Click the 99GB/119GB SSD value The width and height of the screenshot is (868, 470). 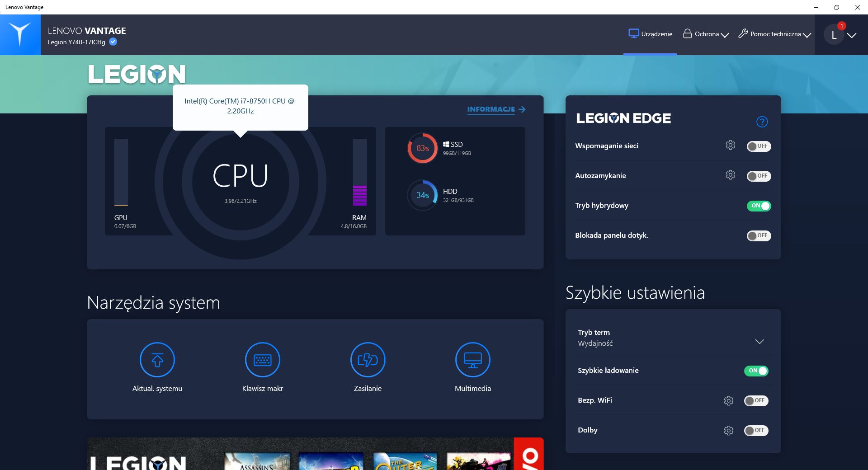[457, 154]
